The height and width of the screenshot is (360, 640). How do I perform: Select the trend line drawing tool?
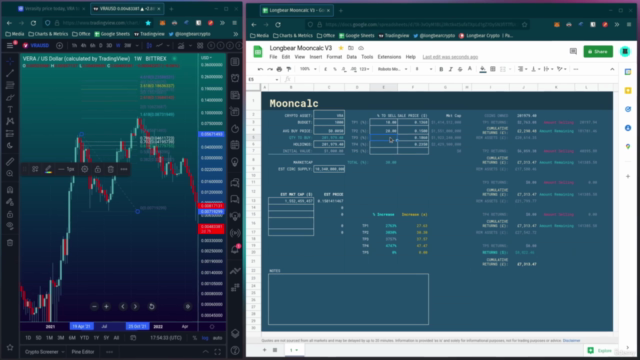pos(10,73)
